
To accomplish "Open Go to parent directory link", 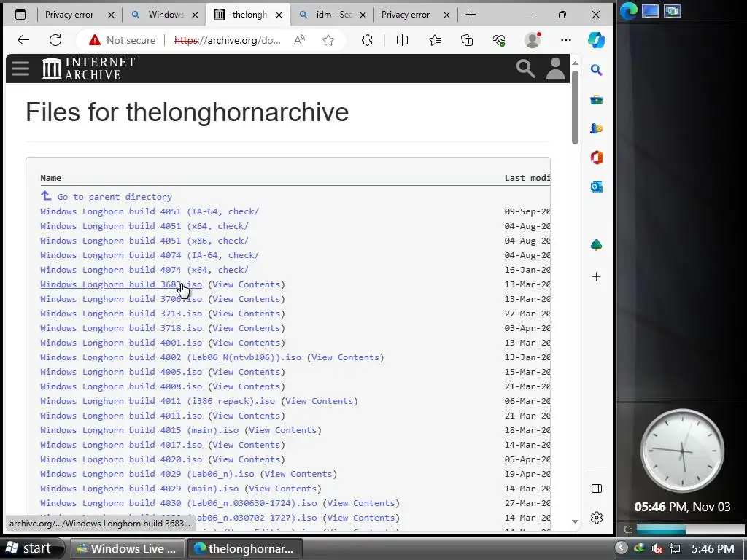I will click(x=115, y=197).
